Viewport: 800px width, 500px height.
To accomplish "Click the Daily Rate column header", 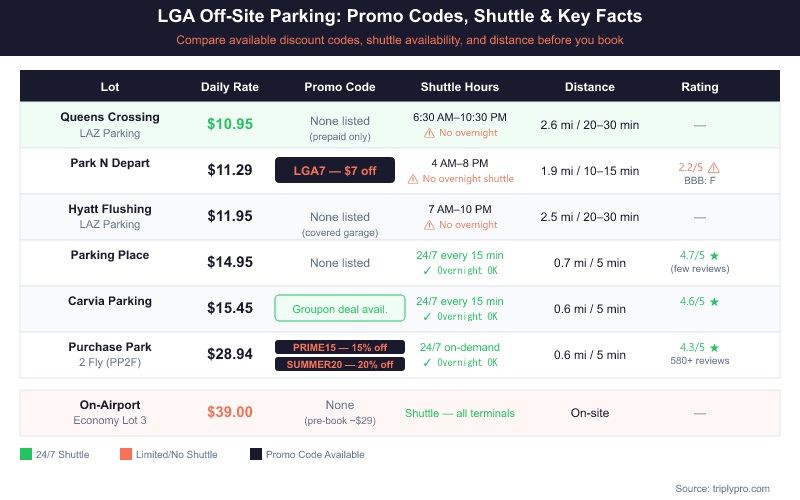I will coord(230,87).
